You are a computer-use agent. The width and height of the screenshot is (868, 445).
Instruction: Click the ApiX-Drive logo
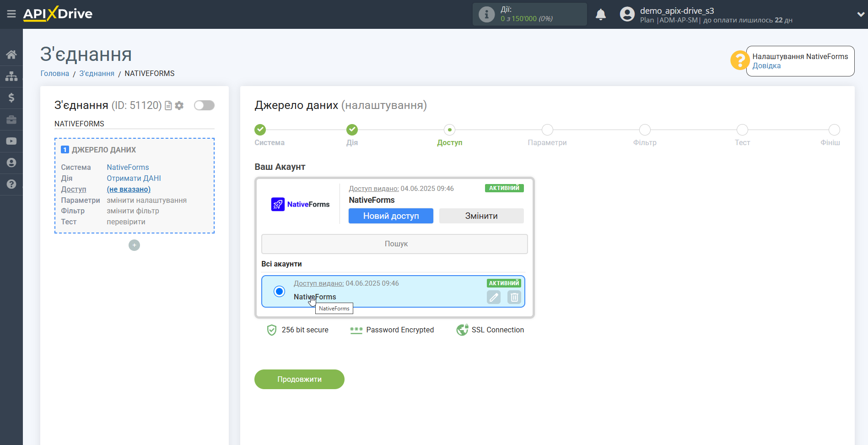(x=58, y=14)
